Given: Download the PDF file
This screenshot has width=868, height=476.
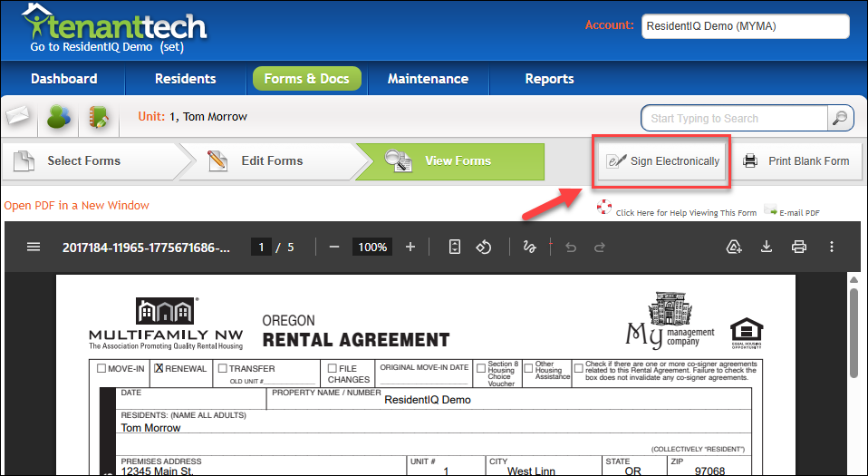Looking at the screenshot, I should point(767,247).
